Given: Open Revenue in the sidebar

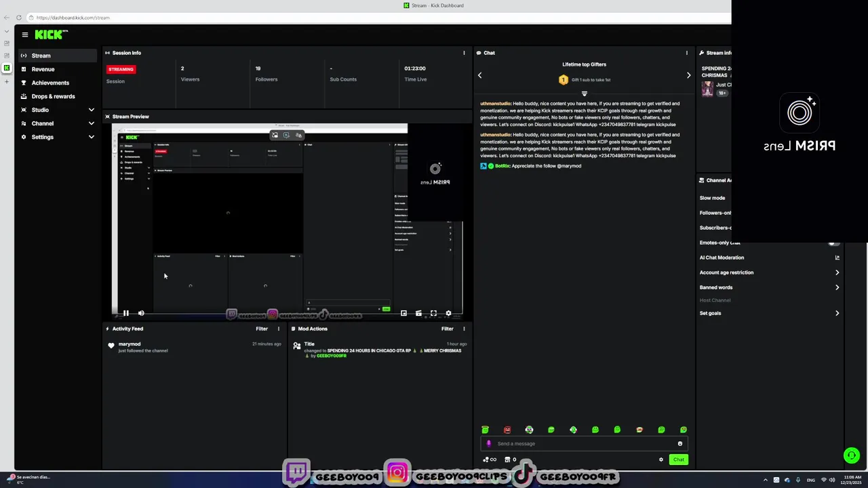Looking at the screenshot, I should (x=58, y=69).
